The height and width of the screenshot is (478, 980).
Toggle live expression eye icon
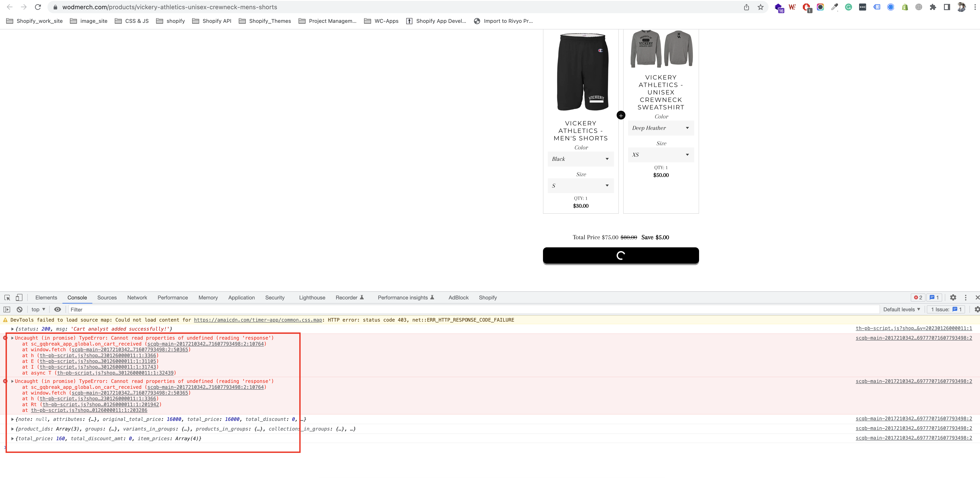(x=57, y=310)
